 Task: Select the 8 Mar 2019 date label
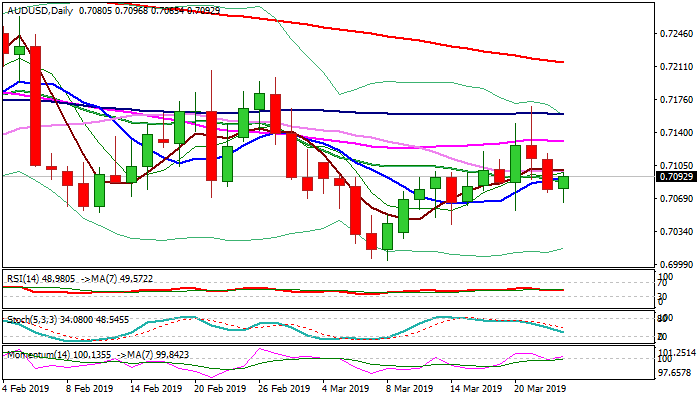pyautogui.click(x=410, y=388)
